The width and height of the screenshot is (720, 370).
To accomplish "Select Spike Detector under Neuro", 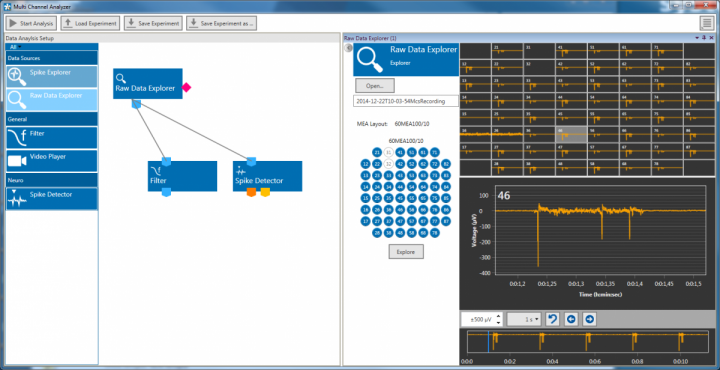I will point(52,199).
